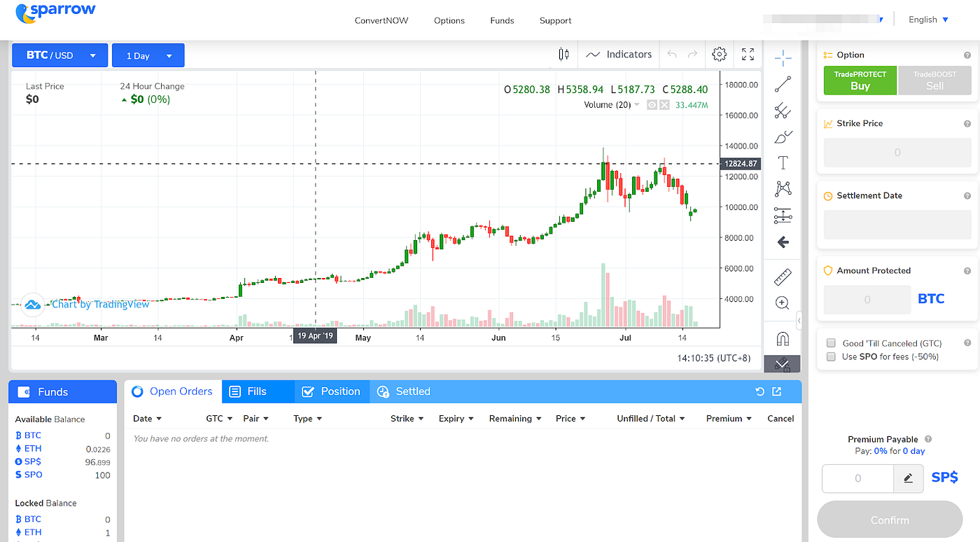
Task: Click the help icon beside Settlement Date
Action: click(967, 196)
